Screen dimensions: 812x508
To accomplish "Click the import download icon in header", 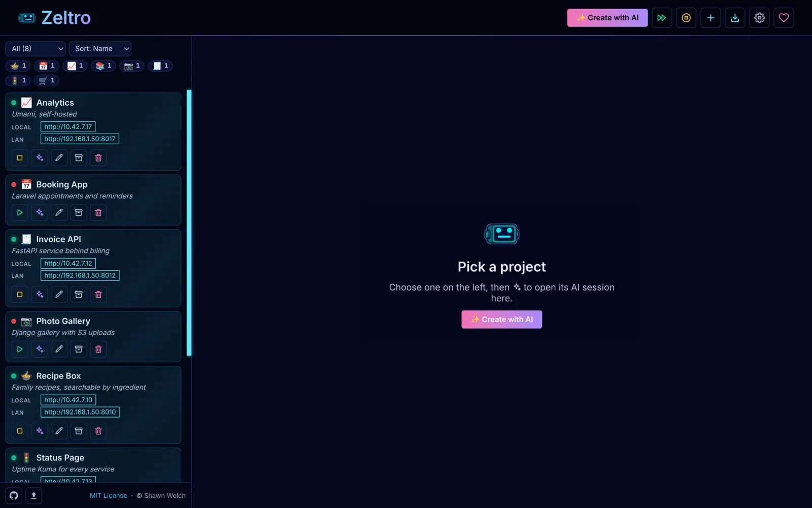I will [735, 18].
